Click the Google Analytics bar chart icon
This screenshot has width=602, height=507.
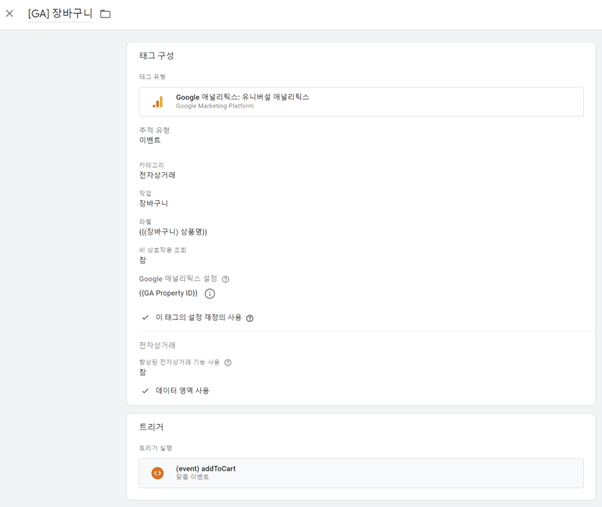(x=158, y=102)
